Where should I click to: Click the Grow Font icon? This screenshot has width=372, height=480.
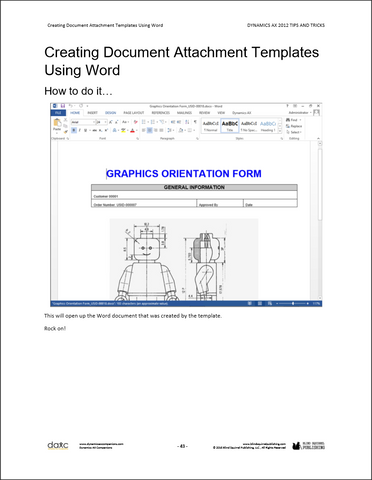coord(111,122)
